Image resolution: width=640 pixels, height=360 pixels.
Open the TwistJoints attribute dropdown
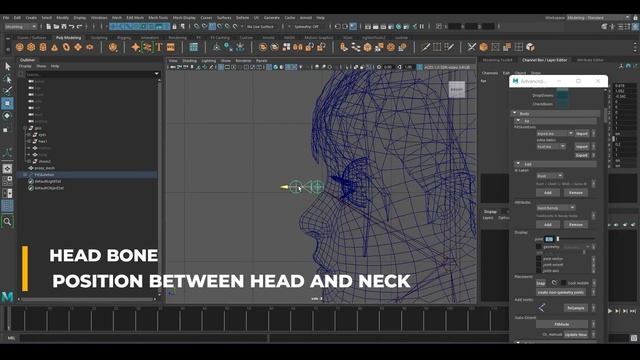556,208
